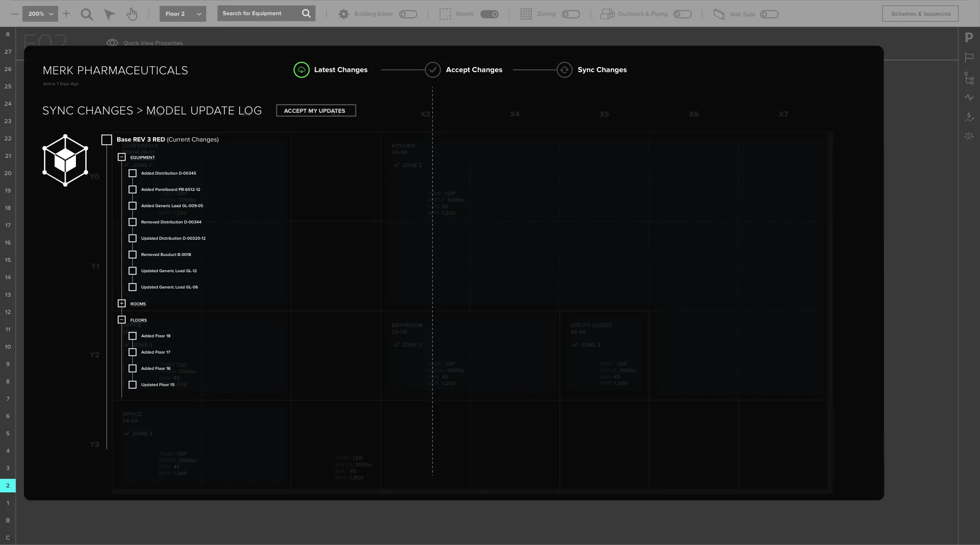Viewport: 980px width, 545px height.
Task: Check Updated Floor 15
Action: coord(132,385)
